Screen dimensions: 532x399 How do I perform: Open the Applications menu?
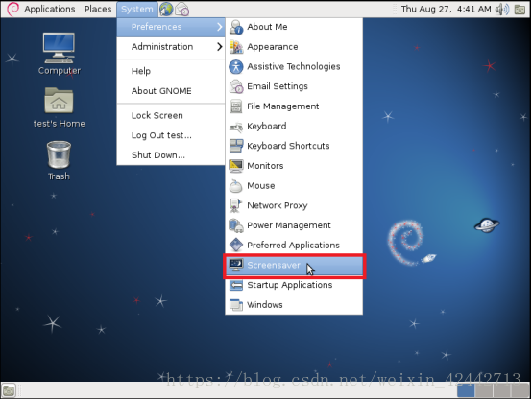pyautogui.click(x=50, y=9)
